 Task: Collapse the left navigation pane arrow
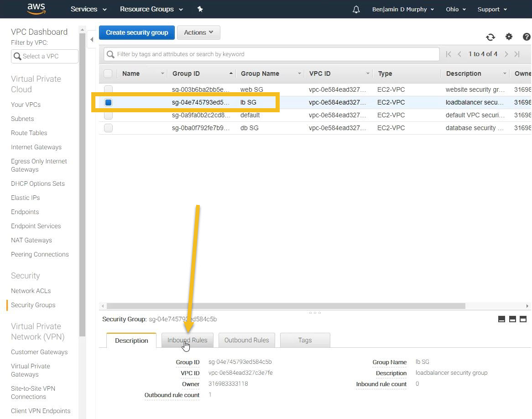(x=92, y=39)
